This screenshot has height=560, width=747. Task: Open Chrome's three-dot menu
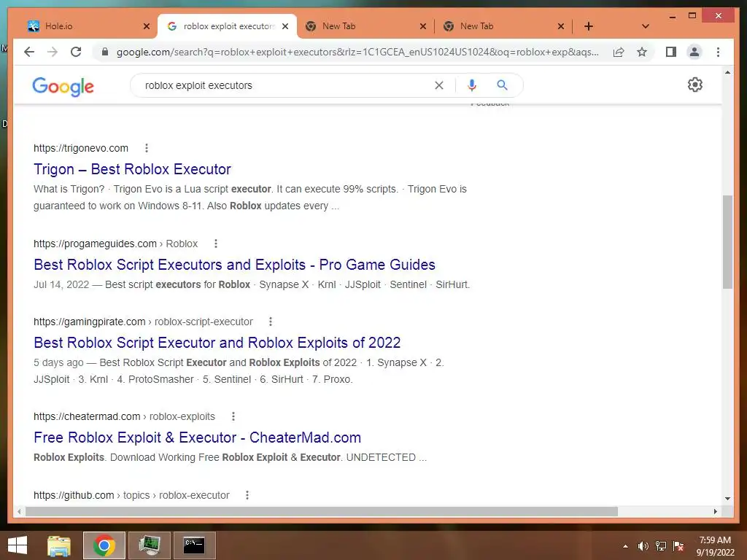(x=718, y=52)
